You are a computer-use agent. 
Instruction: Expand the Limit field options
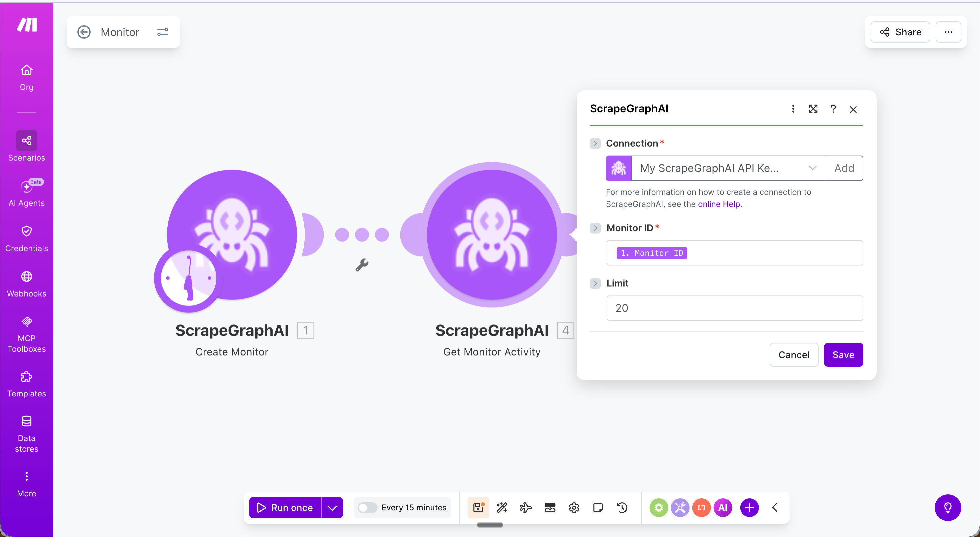click(x=595, y=283)
